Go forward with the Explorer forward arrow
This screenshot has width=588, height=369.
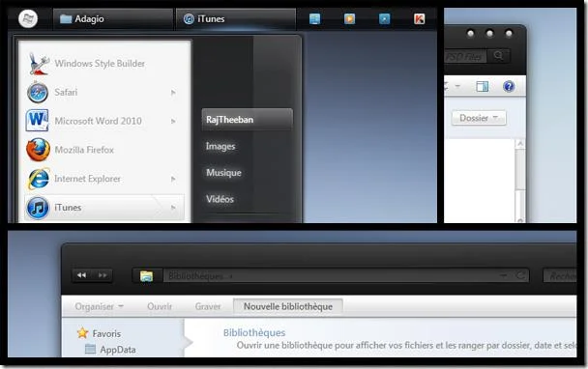(103, 275)
